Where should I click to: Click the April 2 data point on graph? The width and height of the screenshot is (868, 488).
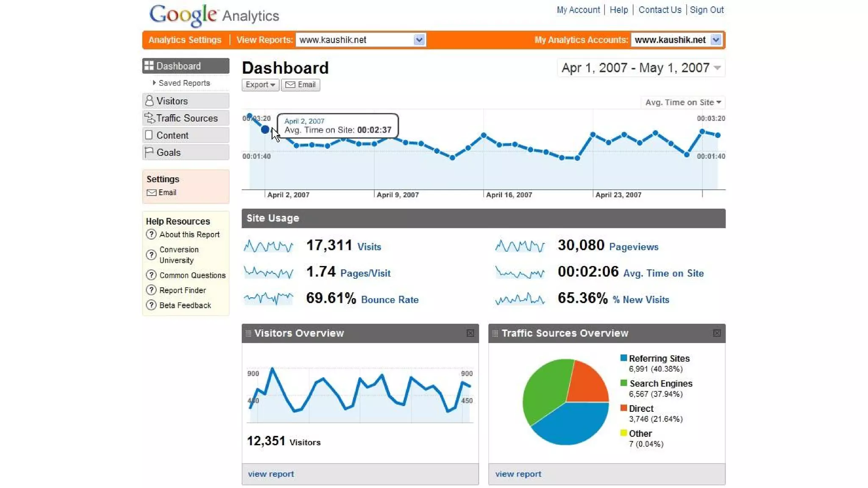(x=265, y=130)
